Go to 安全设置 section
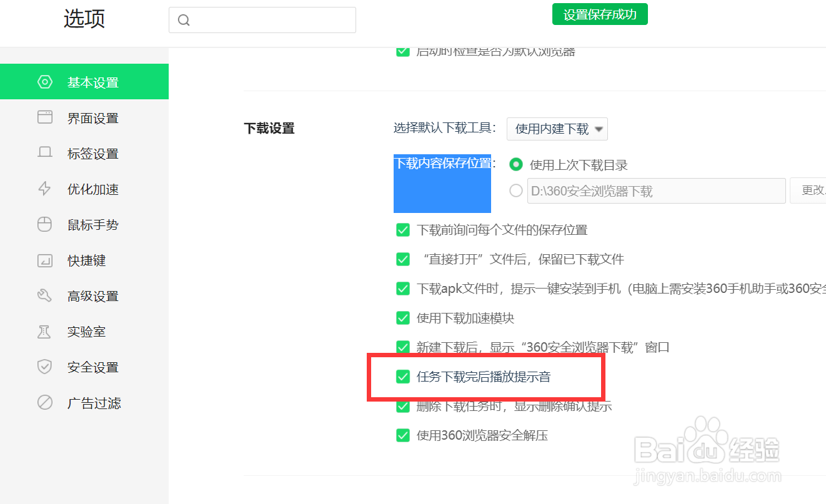Screen dimensions: 826x504 pos(84,367)
